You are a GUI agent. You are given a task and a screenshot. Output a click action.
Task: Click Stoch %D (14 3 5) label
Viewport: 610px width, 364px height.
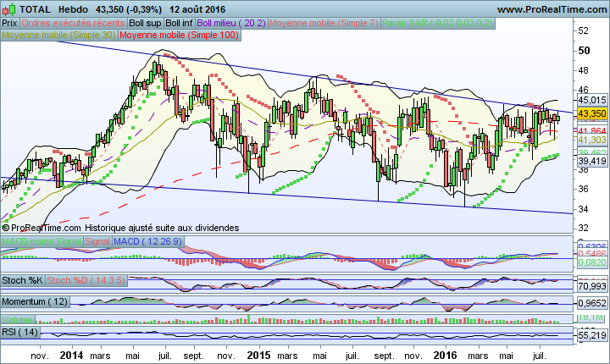[x=86, y=280]
